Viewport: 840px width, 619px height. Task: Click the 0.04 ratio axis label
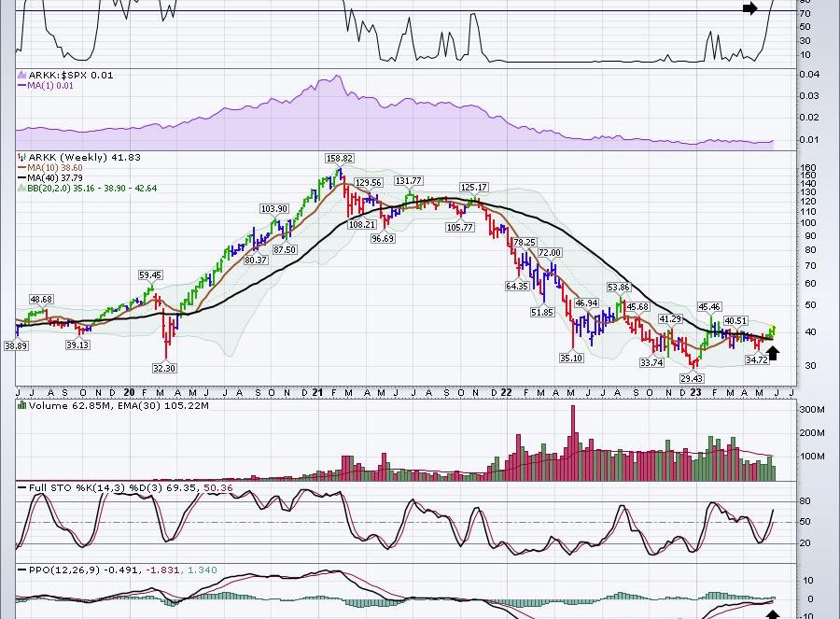809,75
